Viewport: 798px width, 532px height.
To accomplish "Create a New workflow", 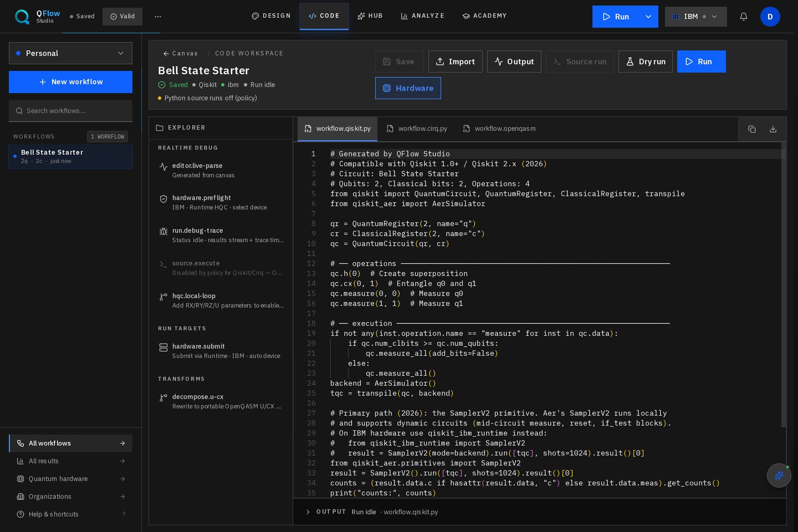I will click(x=71, y=82).
